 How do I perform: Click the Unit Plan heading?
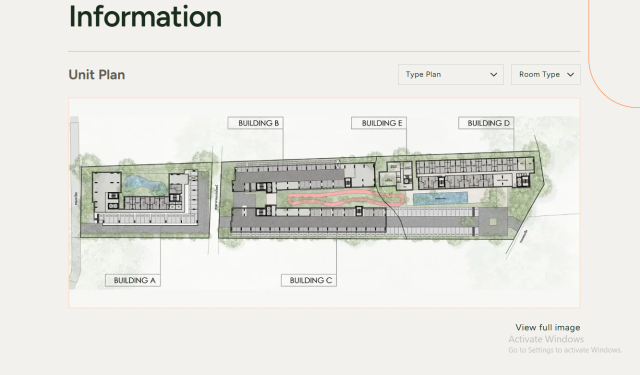tap(97, 75)
